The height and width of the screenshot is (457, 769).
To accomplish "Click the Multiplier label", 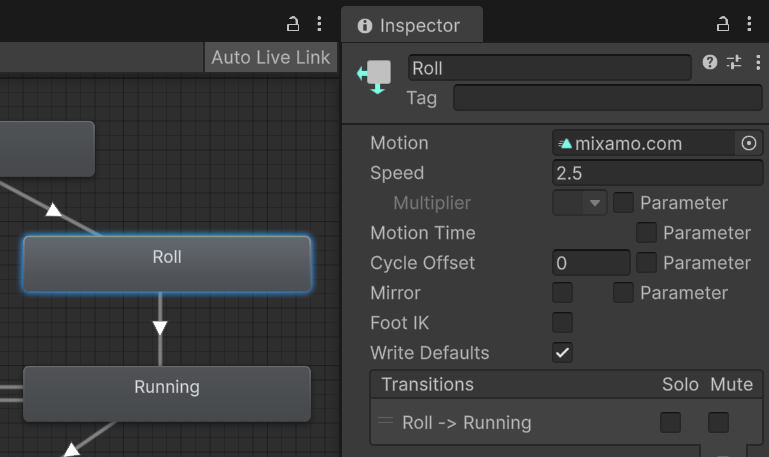I will tap(432, 203).
